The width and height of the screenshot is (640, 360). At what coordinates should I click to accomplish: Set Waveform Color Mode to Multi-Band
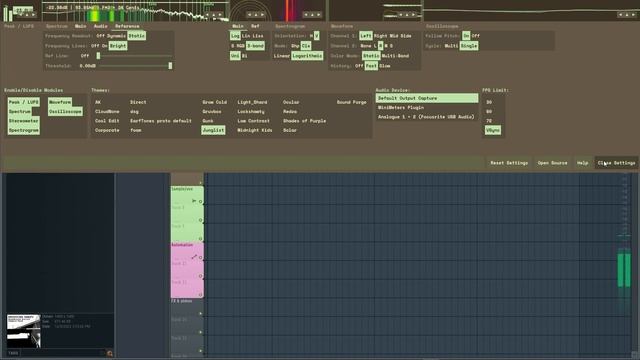pos(395,56)
